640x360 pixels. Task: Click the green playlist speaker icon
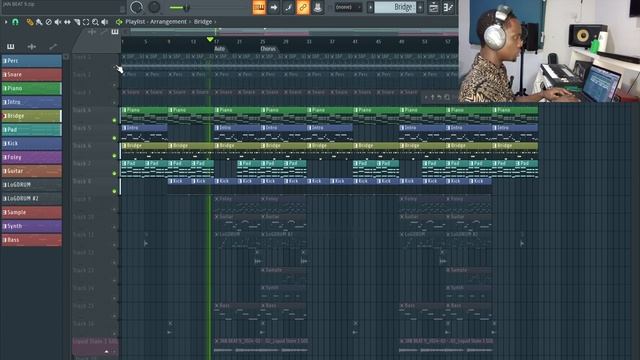pyautogui.click(x=119, y=22)
